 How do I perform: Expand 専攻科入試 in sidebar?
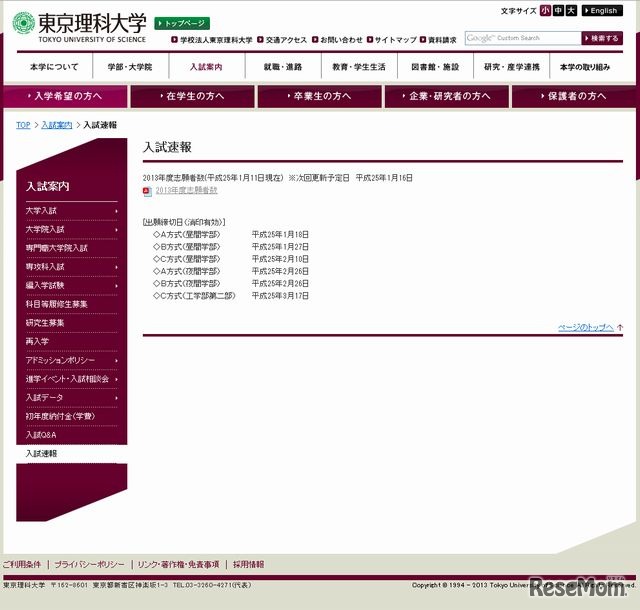point(72,267)
